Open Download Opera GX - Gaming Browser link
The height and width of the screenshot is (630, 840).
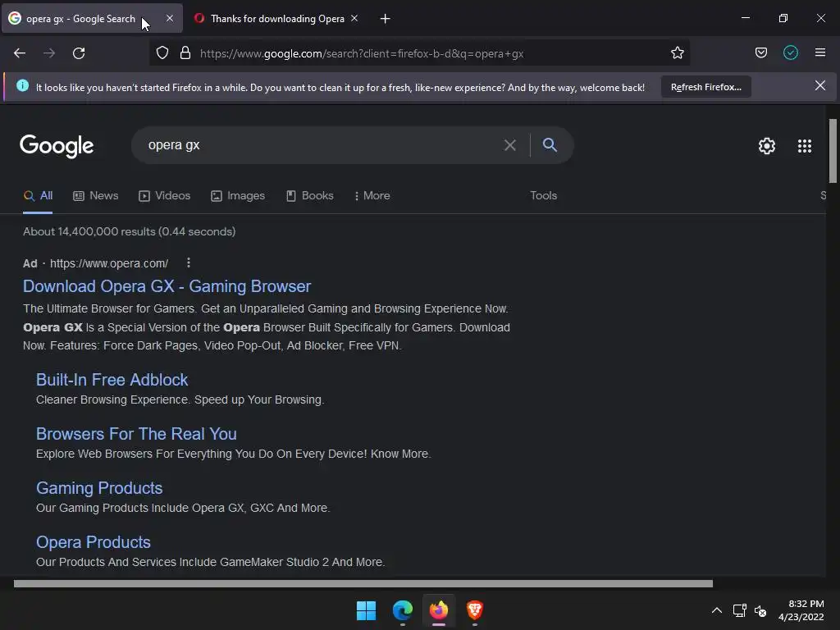tap(167, 286)
